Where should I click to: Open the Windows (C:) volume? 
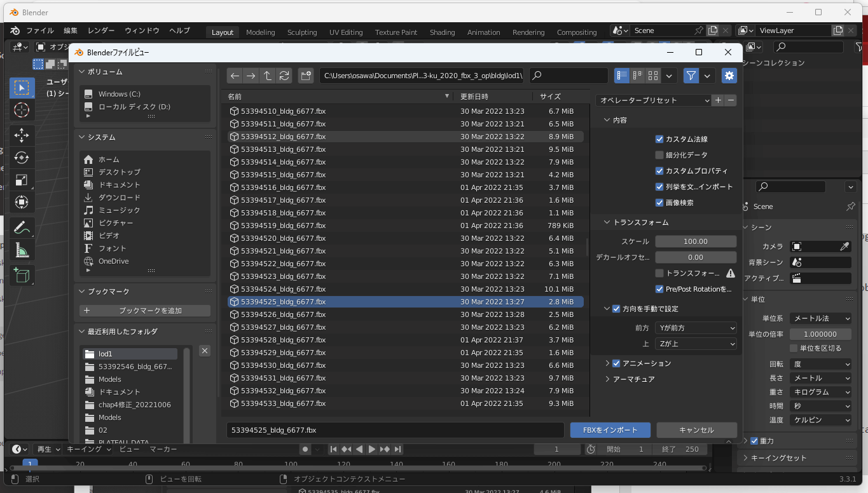click(120, 94)
